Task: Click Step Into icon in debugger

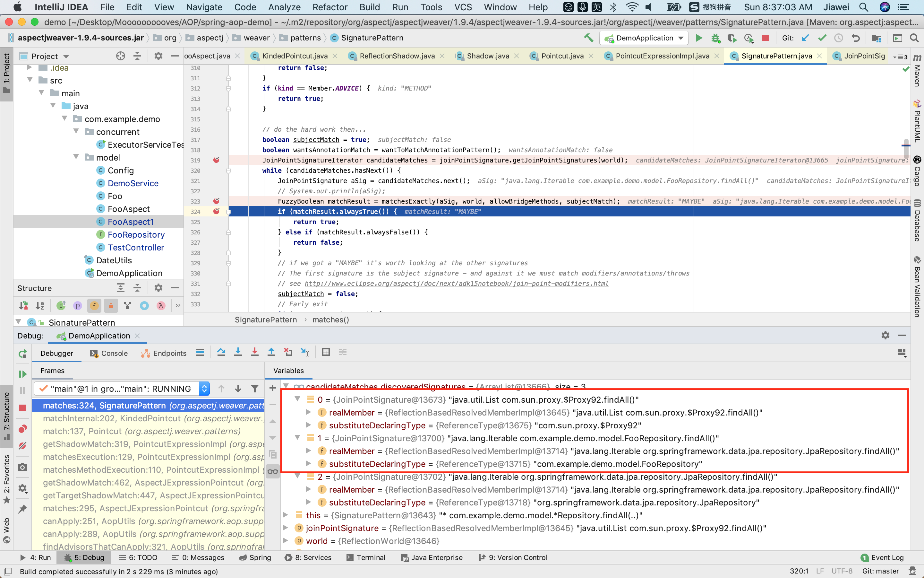Action: (238, 352)
